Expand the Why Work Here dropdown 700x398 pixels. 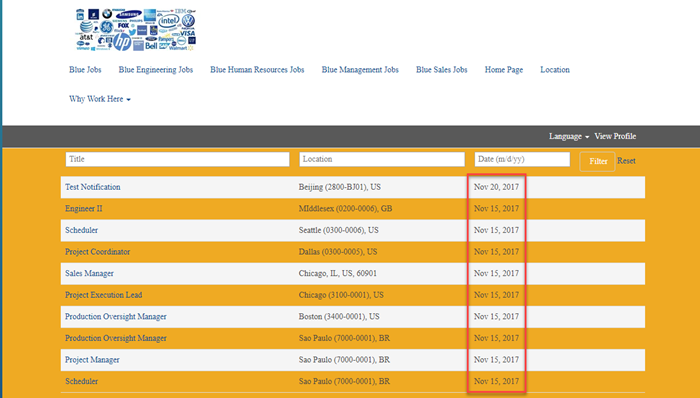coord(100,99)
